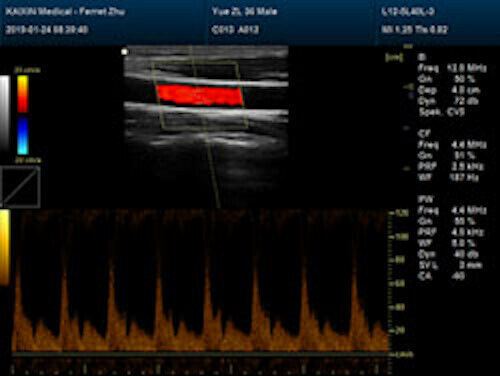Click the CF section header
Viewport: 500px width, 376px height.
pos(424,133)
